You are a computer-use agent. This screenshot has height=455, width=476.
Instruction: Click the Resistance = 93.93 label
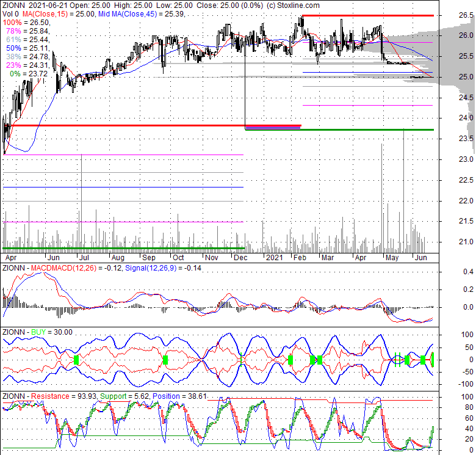64,396
